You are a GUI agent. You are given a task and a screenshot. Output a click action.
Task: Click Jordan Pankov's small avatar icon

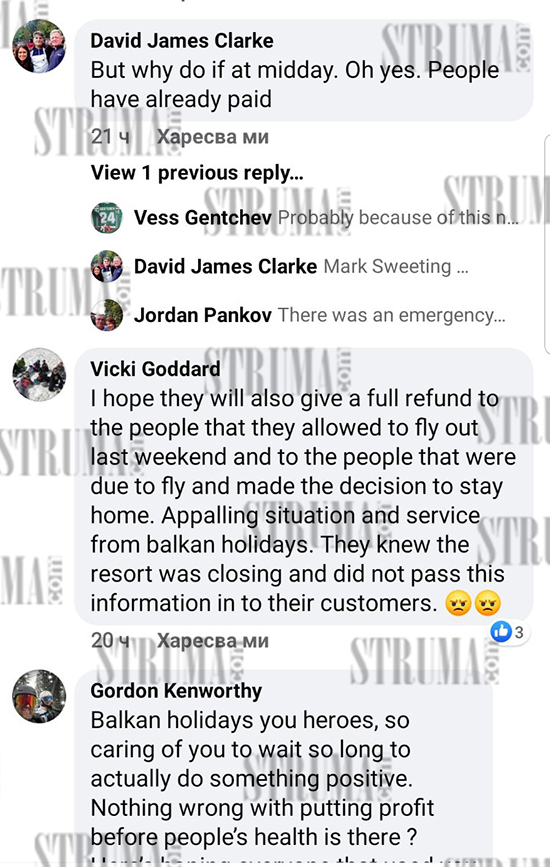pyautogui.click(x=107, y=315)
